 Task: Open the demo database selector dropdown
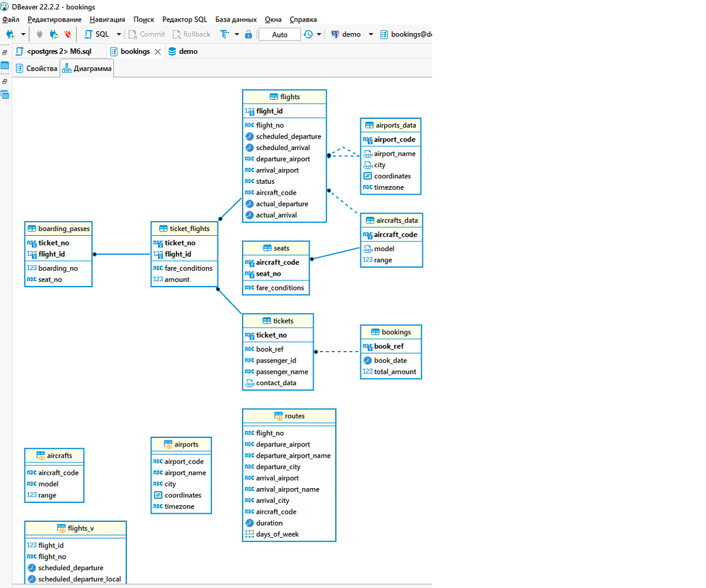click(x=370, y=34)
